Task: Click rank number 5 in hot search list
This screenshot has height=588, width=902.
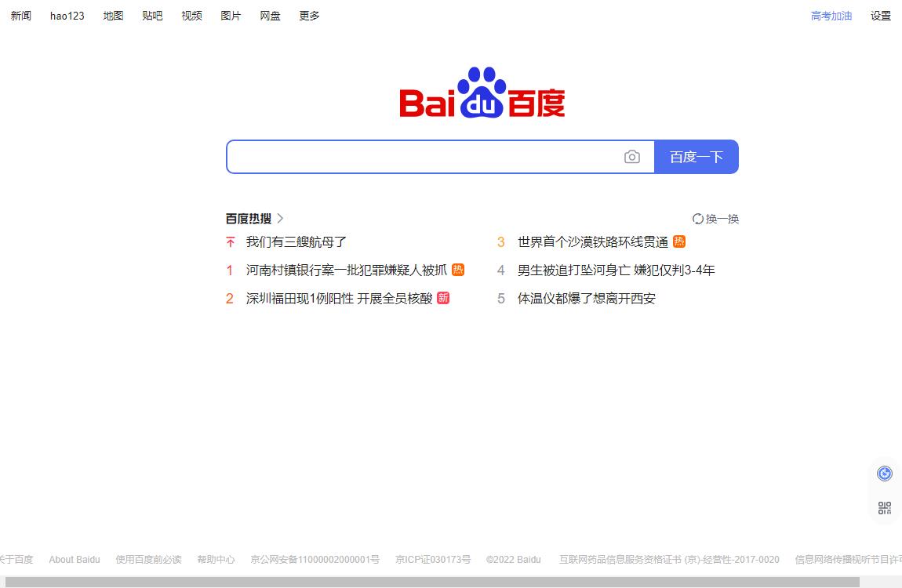Action: (501, 298)
